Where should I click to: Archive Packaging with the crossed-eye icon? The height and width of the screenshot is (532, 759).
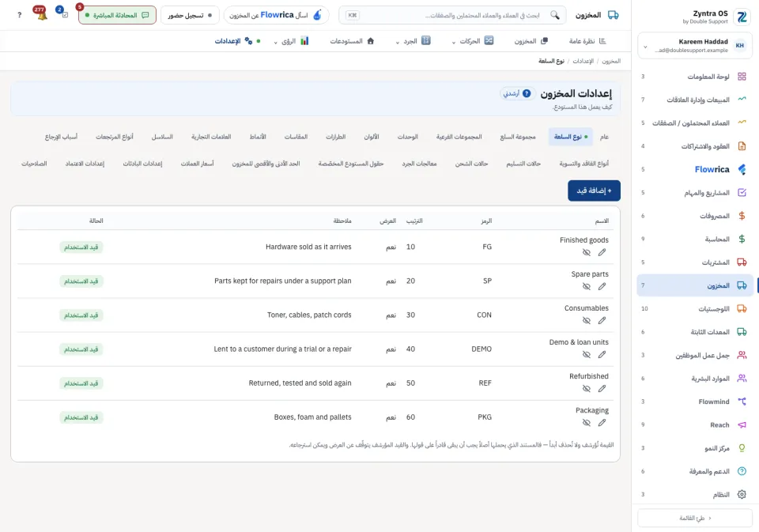(586, 423)
